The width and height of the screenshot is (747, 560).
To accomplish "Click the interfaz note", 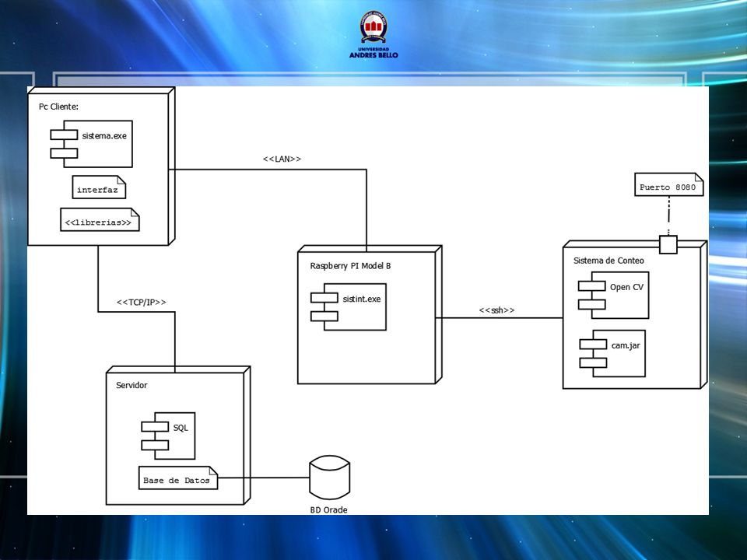I will [99, 187].
